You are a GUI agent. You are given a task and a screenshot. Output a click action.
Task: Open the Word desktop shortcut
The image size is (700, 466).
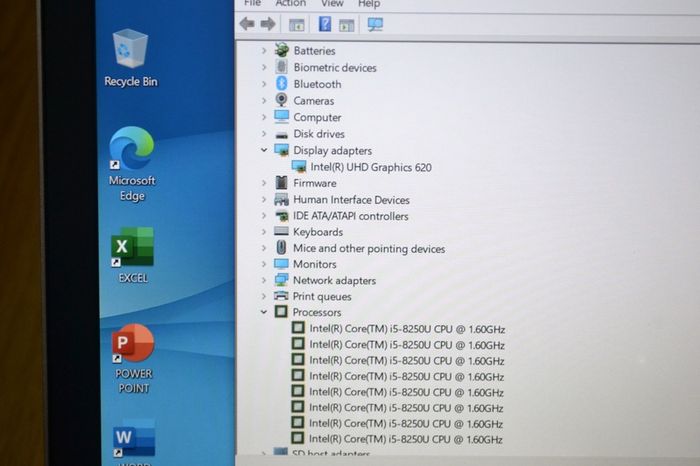pos(134,442)
